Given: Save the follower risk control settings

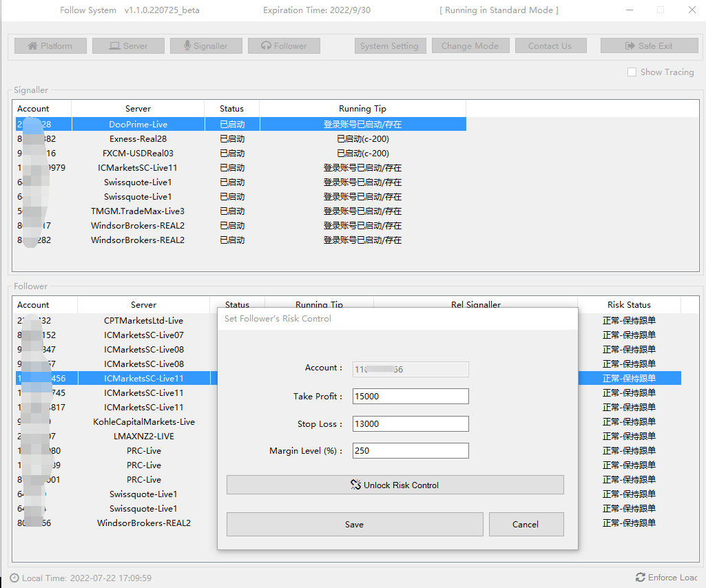Looking at the screenshot, I should 354,524.
